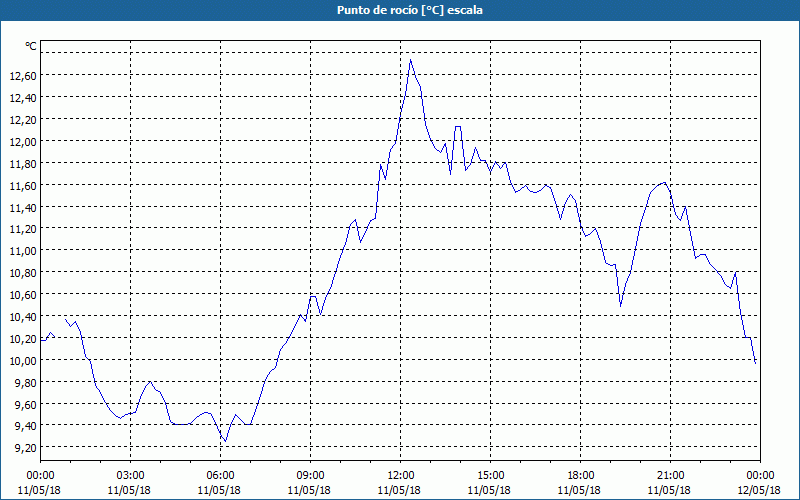
Task: Click the 9,60 axis value
Action: pyautogui.click(x=26, y=404)
